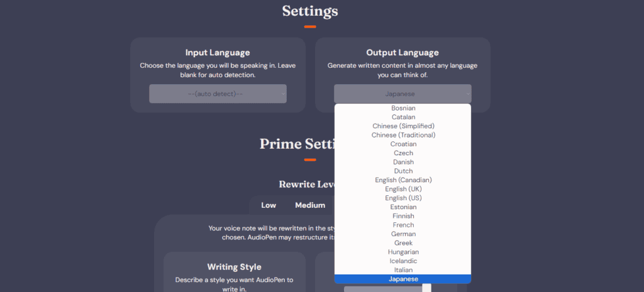644x292 pixels.
Task: Click the Input Language heading
Action: pyautogui.click(x=218, y=53)
